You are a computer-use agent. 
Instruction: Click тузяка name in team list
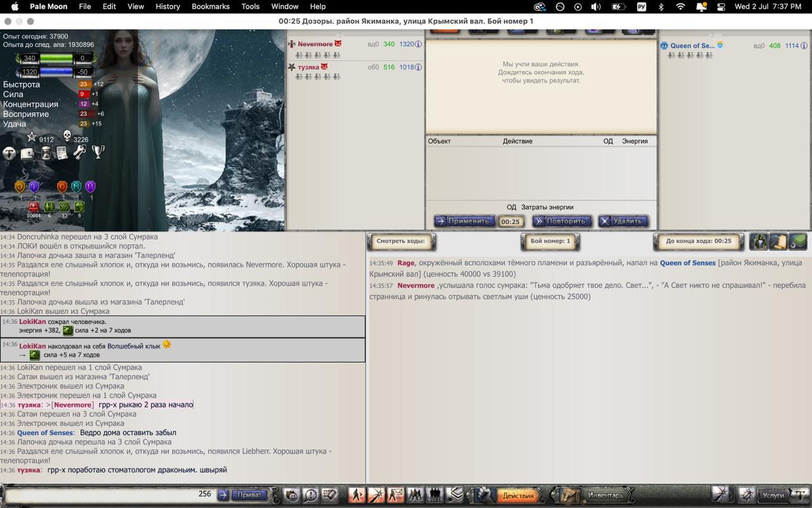pos(308,67)
